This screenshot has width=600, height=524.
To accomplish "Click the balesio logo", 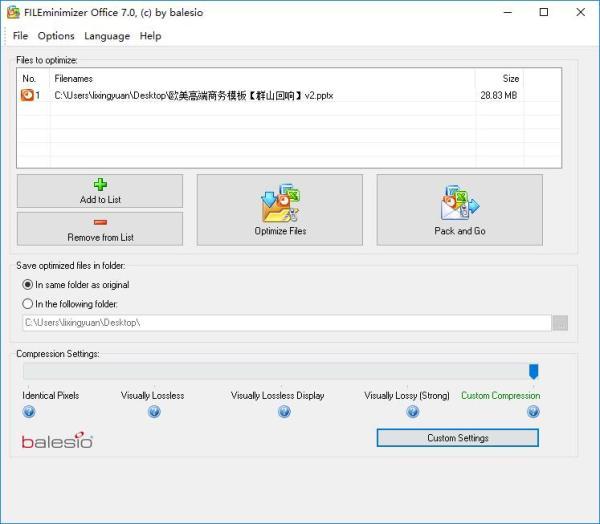I will pyautogui.click(x=57, y=441).
